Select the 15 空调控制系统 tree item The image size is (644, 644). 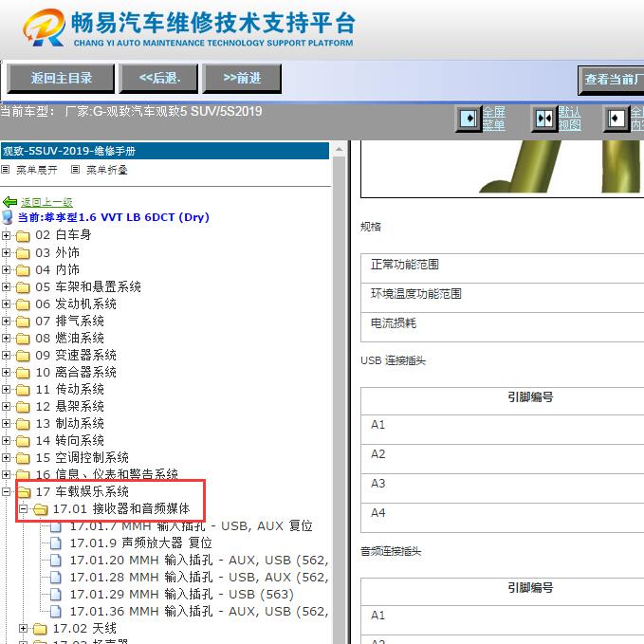[x=83, y=457]
